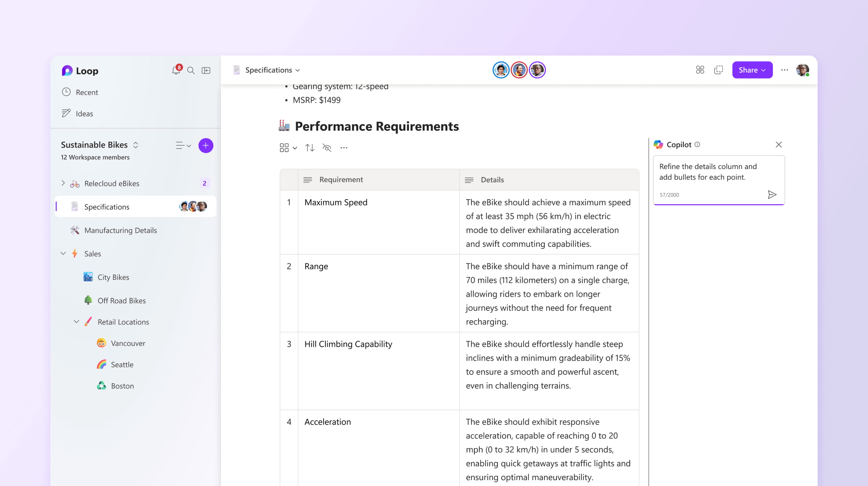Switch workspace via Sustainable Bikes switcher
Screen dimensions: 868x486
[136, 145]
